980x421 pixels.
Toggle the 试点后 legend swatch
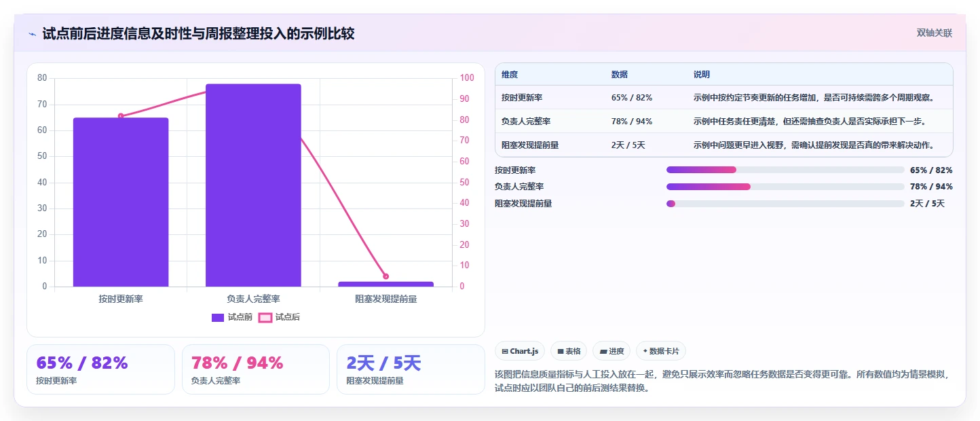(x=265, y=317)
